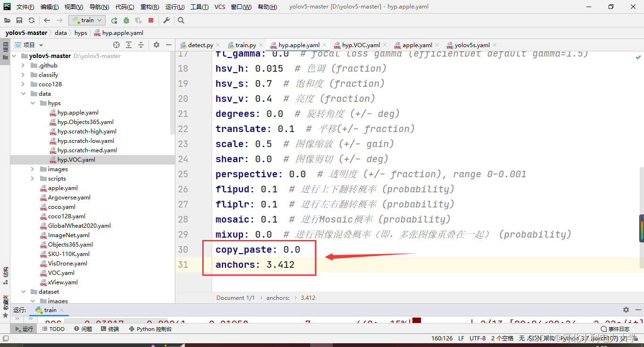Viewport: 644px width, 347px height.
Task: Collapse All items in the project tree panel
Action: pos(140,45)
